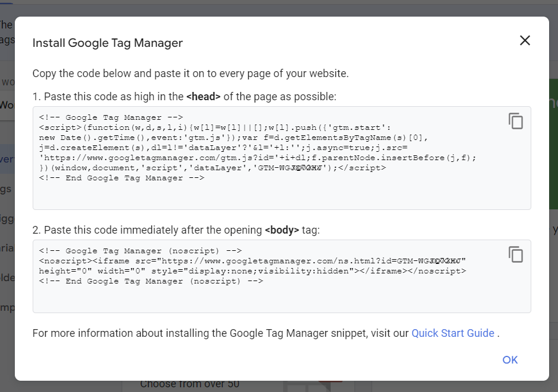Click the Install Google Tag Manager title
This screenshot has width=558, height=392.
[x=107, y=43]
